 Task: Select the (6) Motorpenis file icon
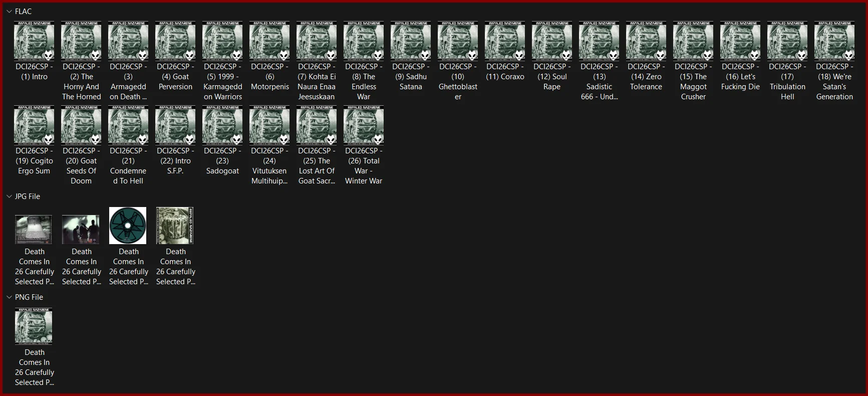(x=269, y=41)
